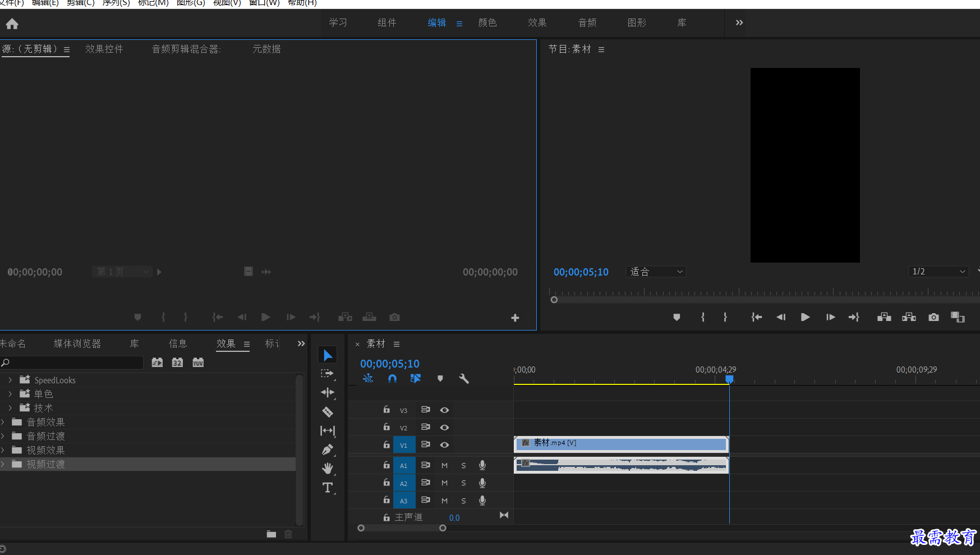
Task: Expand 技术 folder
Action: pyautogui.click(x=10, y=408)
